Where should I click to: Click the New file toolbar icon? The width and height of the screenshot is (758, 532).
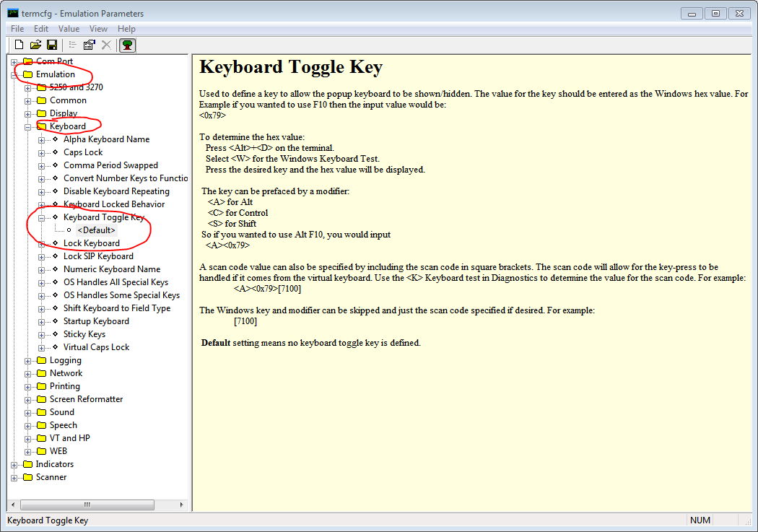19,45
